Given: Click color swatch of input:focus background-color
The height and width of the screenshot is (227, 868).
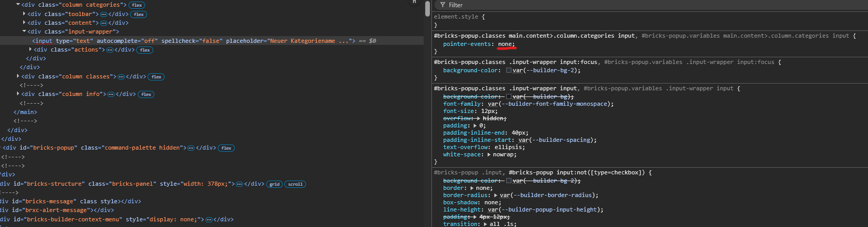Looking at the screenshot, I should pyautogui.click(x=509, y=70).
